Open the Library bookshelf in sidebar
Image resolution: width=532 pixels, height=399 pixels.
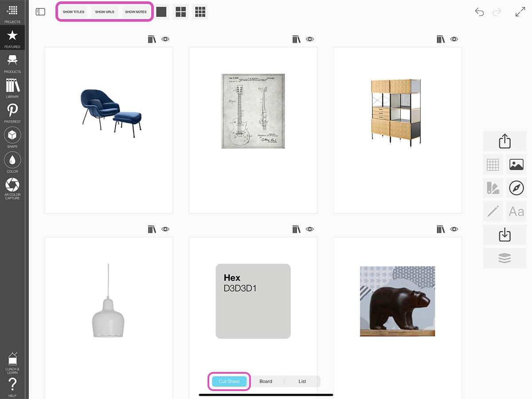tap(12, 87)
